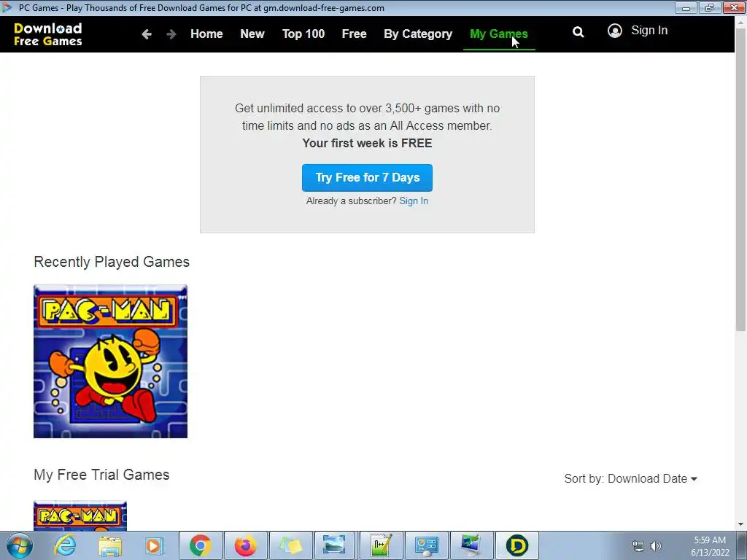The width and height of the screenshot is (747, 560).
Task: Click the scrollbar down arrow
Action: pyautogui.click(x=741, y=525)
